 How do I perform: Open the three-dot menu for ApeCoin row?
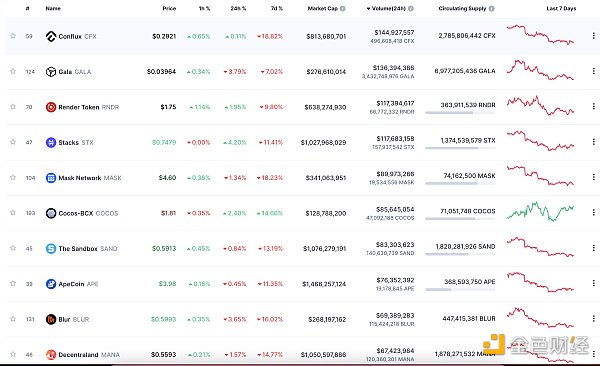click(x=593, y=283)
